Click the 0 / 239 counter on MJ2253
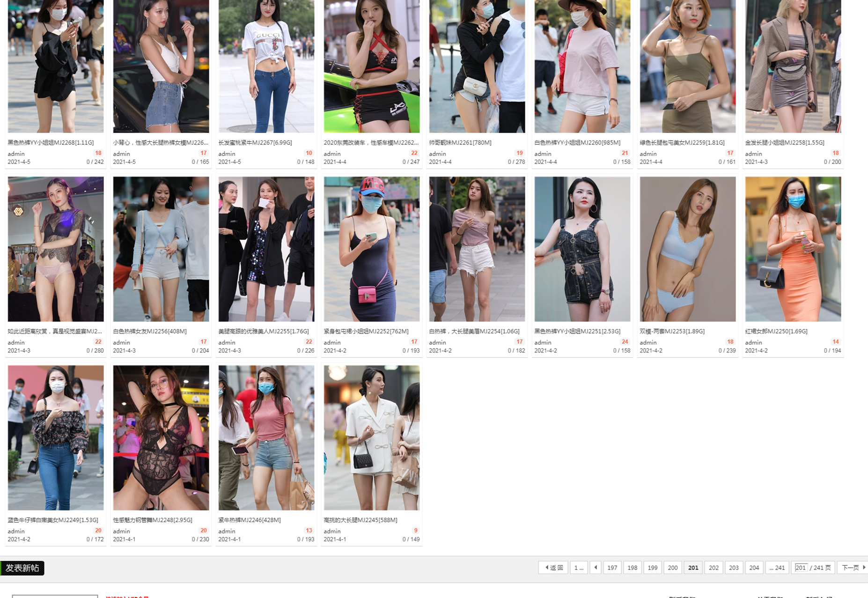Screen dimensions: 868x598 [x=727, y=350]
